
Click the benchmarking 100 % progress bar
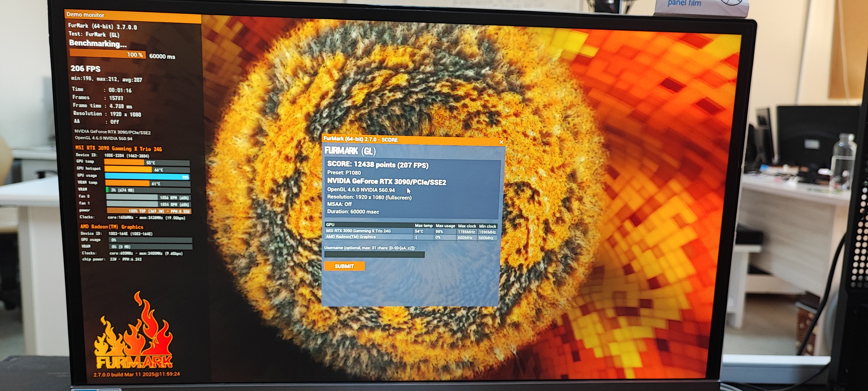(x=107, y=54)
